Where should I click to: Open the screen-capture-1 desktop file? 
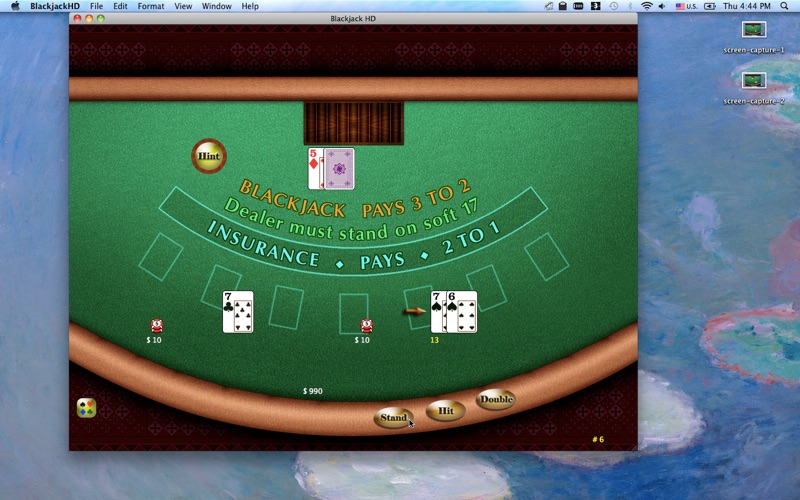[x=754, y=31]
